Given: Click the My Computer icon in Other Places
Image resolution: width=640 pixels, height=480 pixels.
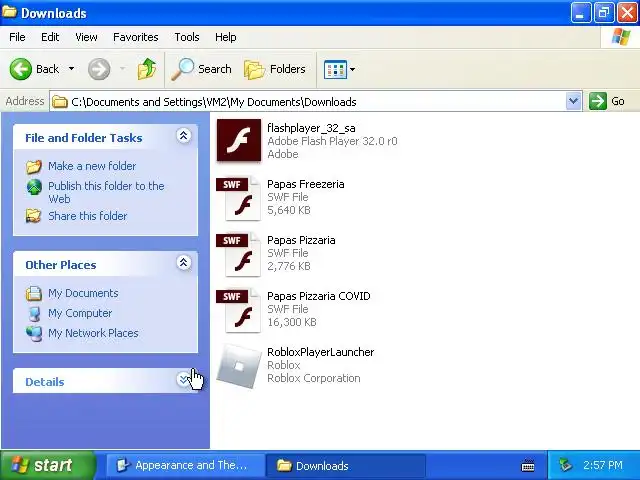Looking at the screenshot, I should pyautogui.click(x=34, y=313).
